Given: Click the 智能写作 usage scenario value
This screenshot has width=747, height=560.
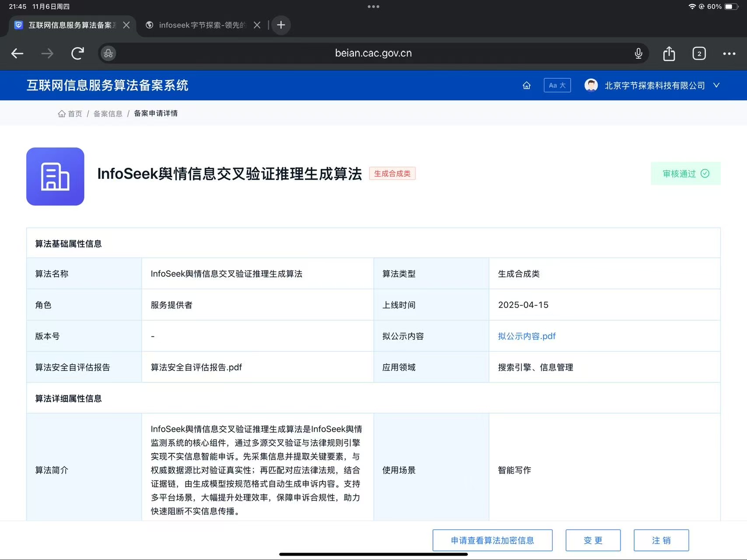Looking at the screenshot, I should (514, 470).
